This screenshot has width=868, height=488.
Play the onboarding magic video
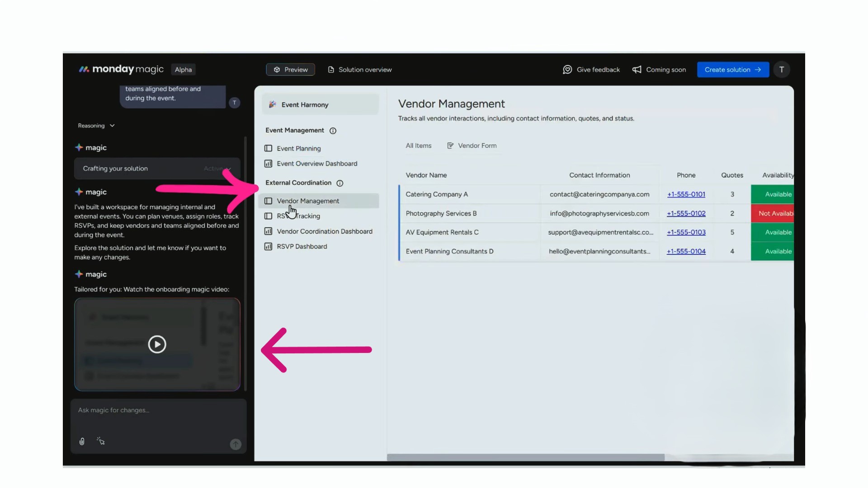pyautogui.click(x=157, y=344)
